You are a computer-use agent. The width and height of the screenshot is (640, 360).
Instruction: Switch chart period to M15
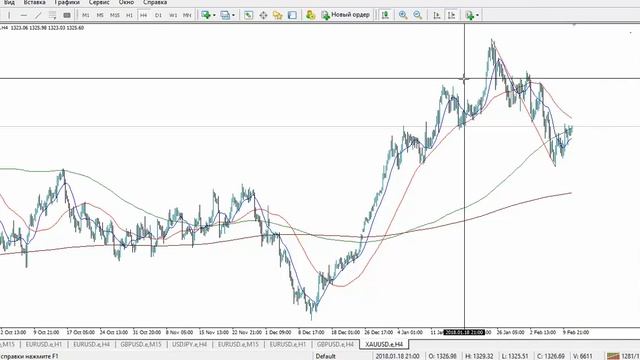tap(115, 15)
